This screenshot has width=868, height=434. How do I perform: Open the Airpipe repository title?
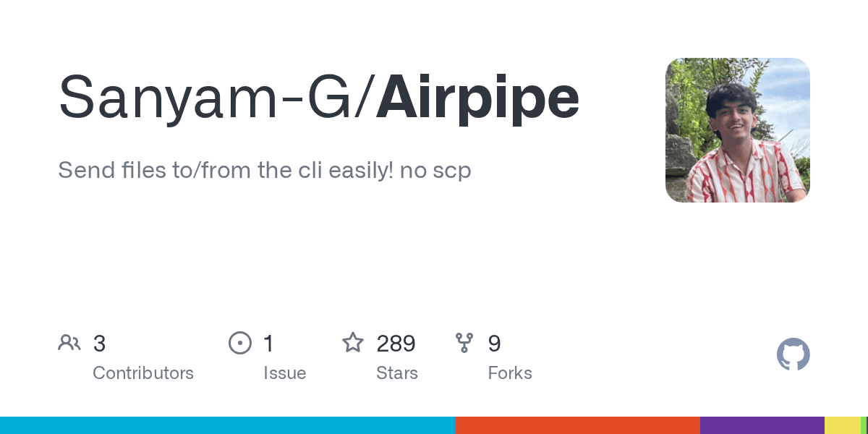pyautogui.click(x=477, y=98)
